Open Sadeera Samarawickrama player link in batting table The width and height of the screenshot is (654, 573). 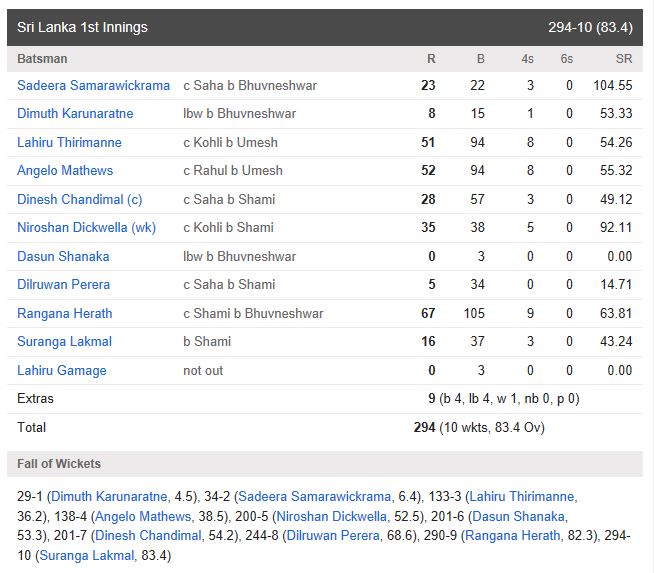coord(93,85)
